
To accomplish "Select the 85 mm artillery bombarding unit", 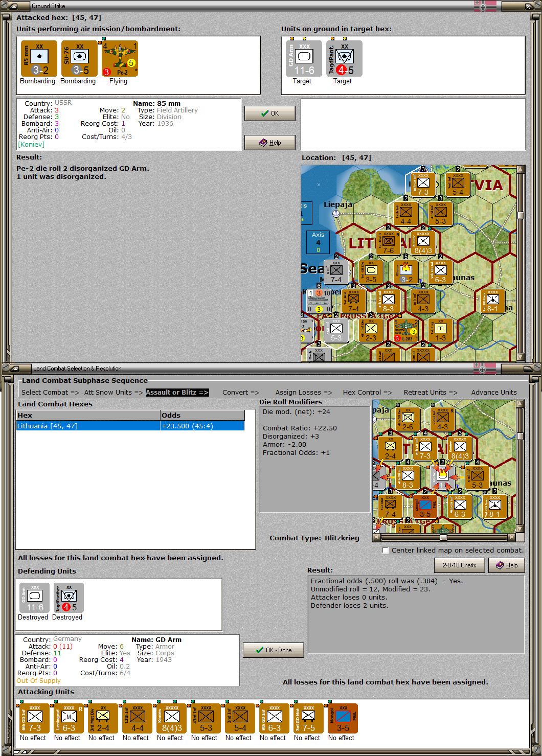I will (x=39, y=59).
